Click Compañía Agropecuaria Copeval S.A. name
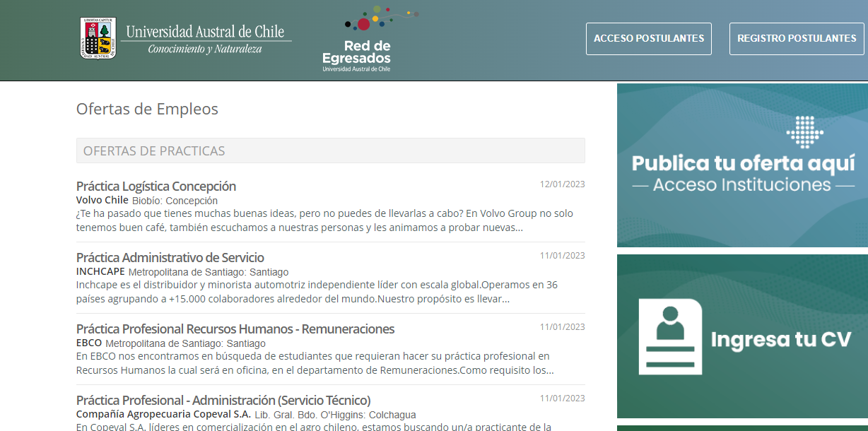 (163, 414)
